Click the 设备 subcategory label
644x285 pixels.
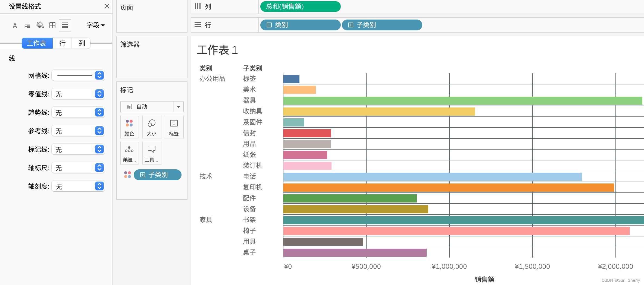pos(249,209)
